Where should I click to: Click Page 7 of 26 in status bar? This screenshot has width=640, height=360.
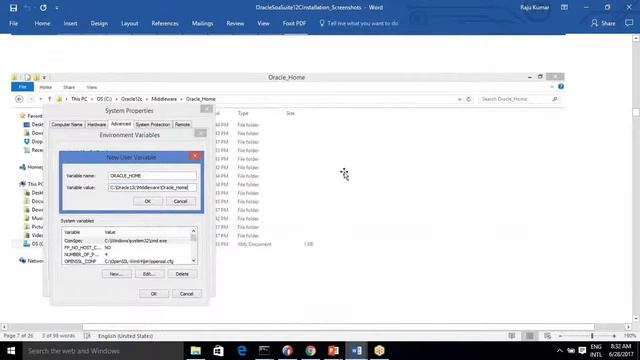click(18, 336)
